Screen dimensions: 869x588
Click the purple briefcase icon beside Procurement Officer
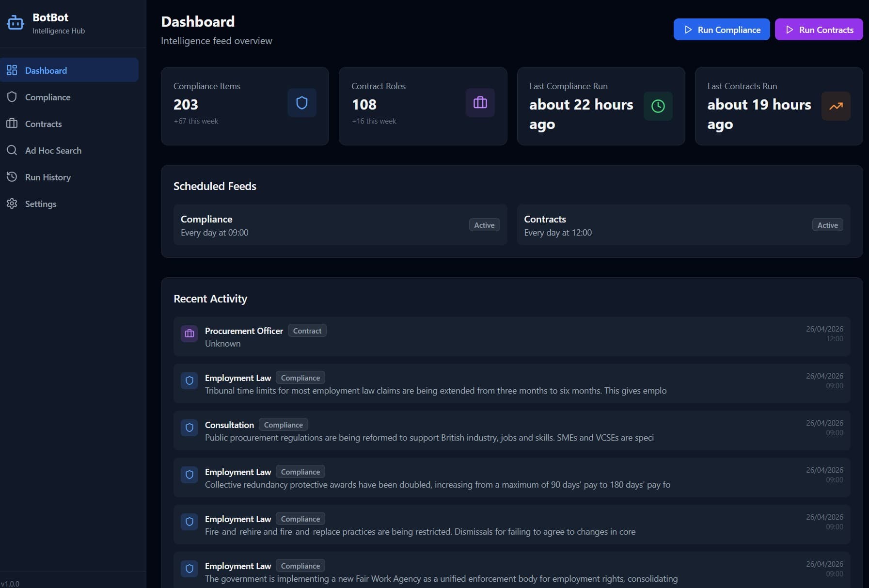coord(190,334)
